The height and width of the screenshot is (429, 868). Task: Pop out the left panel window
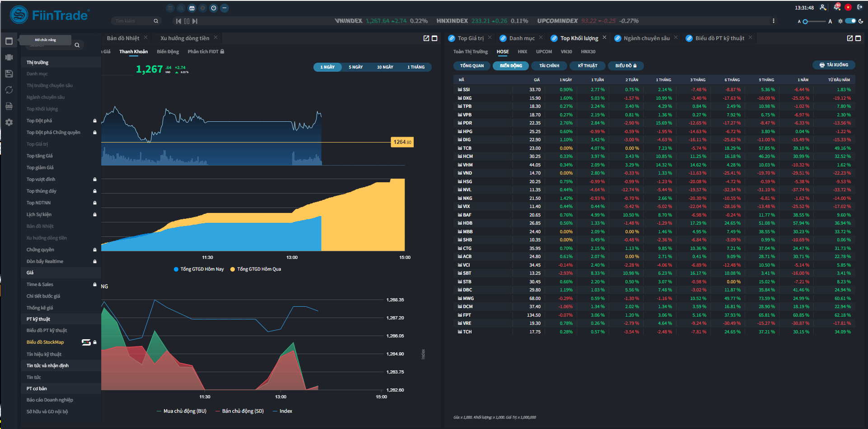[426, 38]
